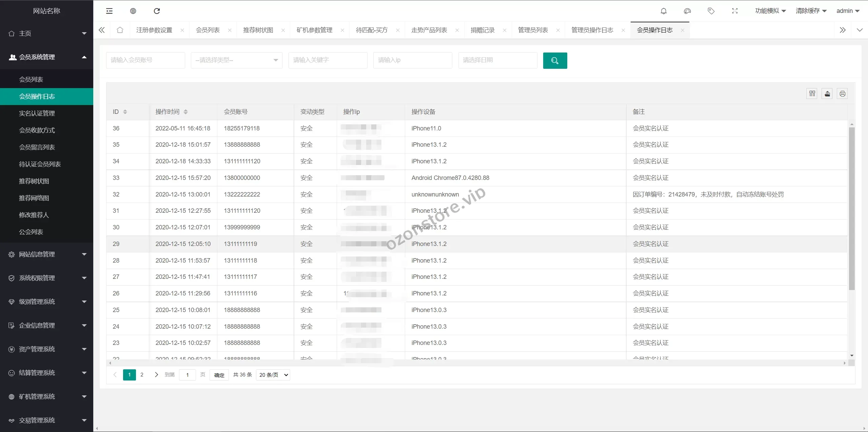Screen dimensions: 868x432
Task: Click the notification bell icon
Action: [x=664, y=11]
